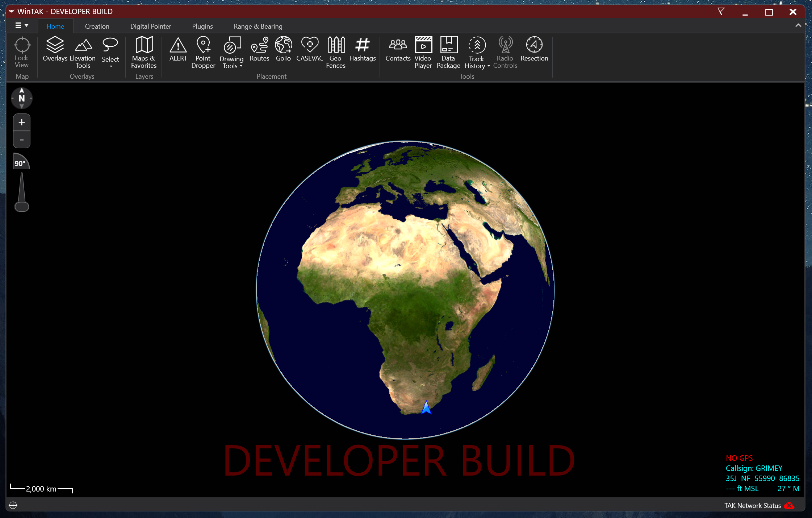
Task: Click the WinTAK logo in title bar
Action: coord(12,11)
